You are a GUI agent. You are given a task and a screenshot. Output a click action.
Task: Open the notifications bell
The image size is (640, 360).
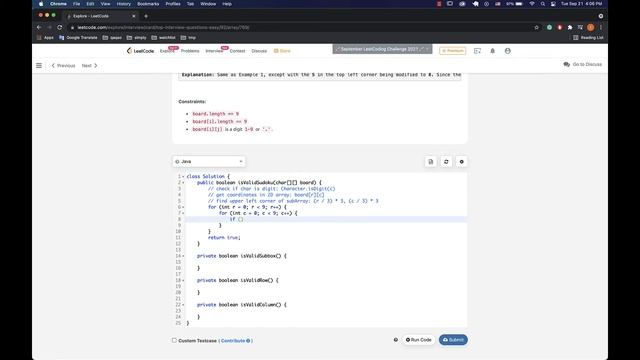point(492,51)
